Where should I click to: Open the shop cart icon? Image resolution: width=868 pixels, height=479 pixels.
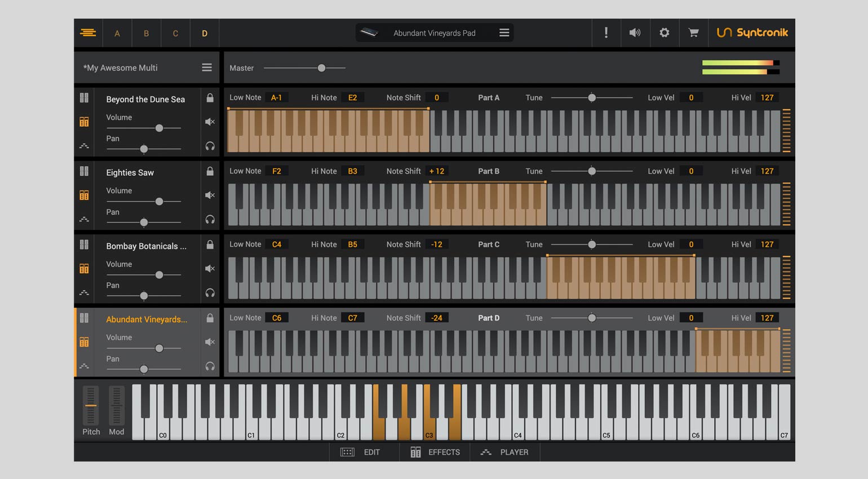tap(694, 33)
